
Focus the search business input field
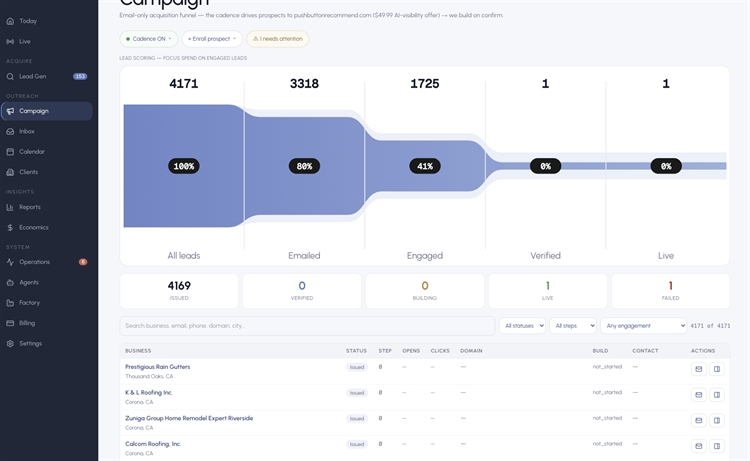pyautogui.click(x=307, y=326)
